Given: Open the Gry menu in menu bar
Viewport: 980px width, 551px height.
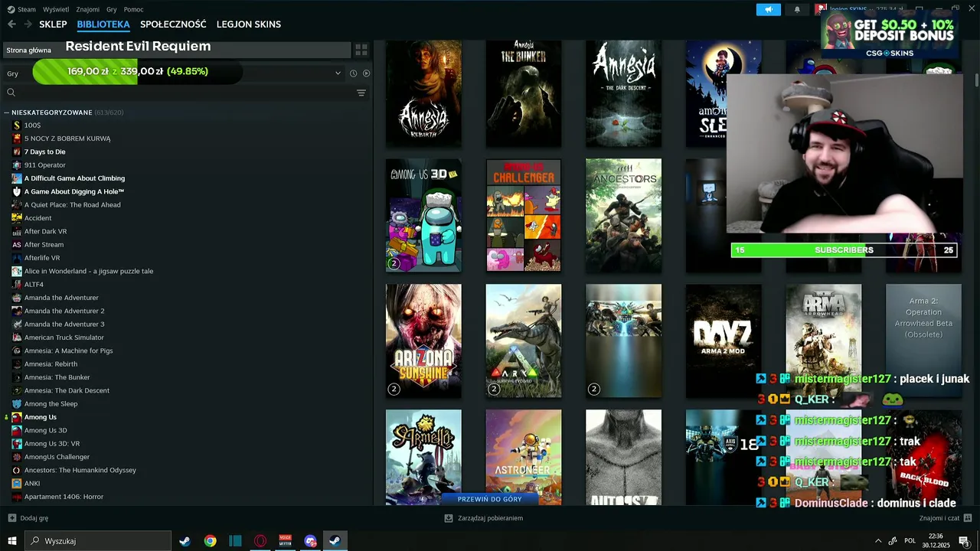Looking at the screenshot, I should 112,9.
